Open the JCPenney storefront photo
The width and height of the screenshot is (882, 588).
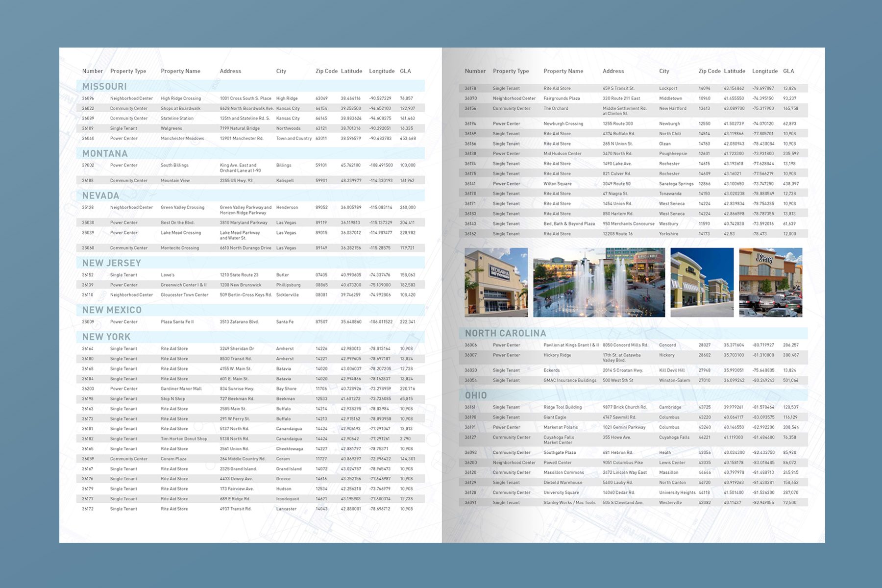point(771,282)
